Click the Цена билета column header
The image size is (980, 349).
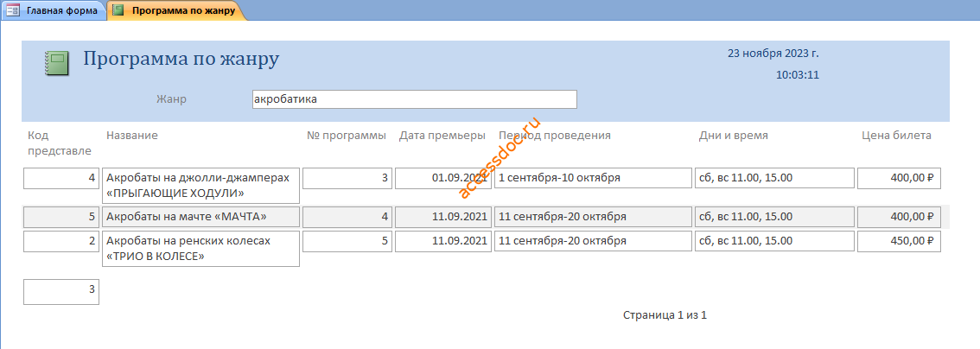click(896, 136)
